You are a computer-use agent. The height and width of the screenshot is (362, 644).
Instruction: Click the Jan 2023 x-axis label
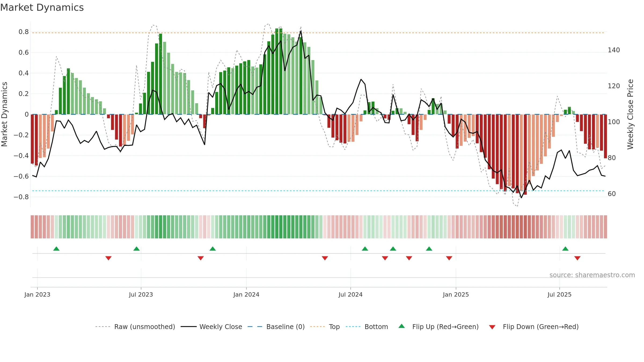tap(37, 294)
